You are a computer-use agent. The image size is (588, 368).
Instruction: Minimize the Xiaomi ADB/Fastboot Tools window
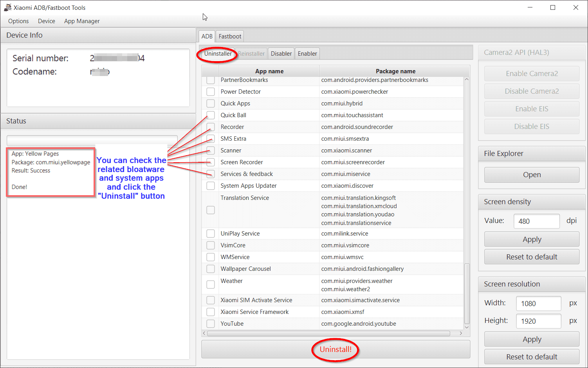(x=530, y=7)
